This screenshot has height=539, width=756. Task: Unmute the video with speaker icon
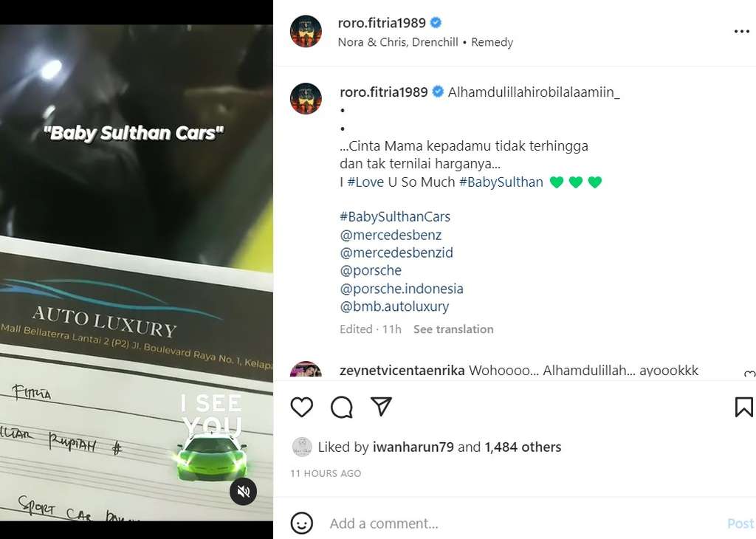(x=243, y=492)
